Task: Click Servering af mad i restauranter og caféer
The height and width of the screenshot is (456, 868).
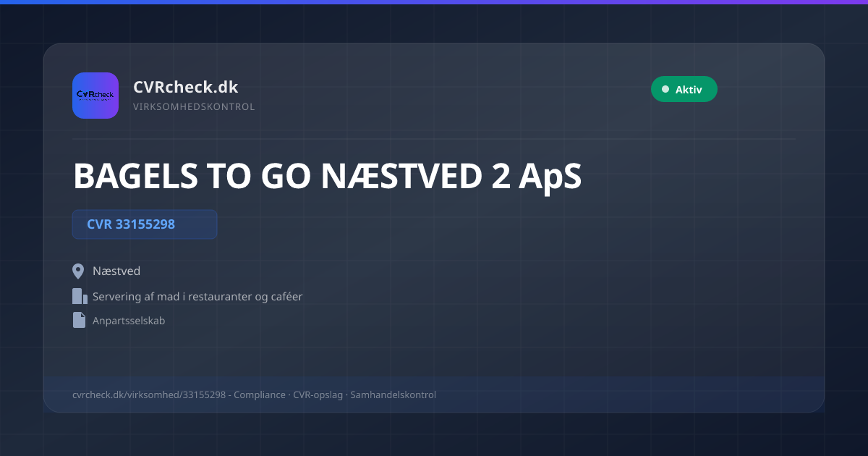Action: click(197, 297)
